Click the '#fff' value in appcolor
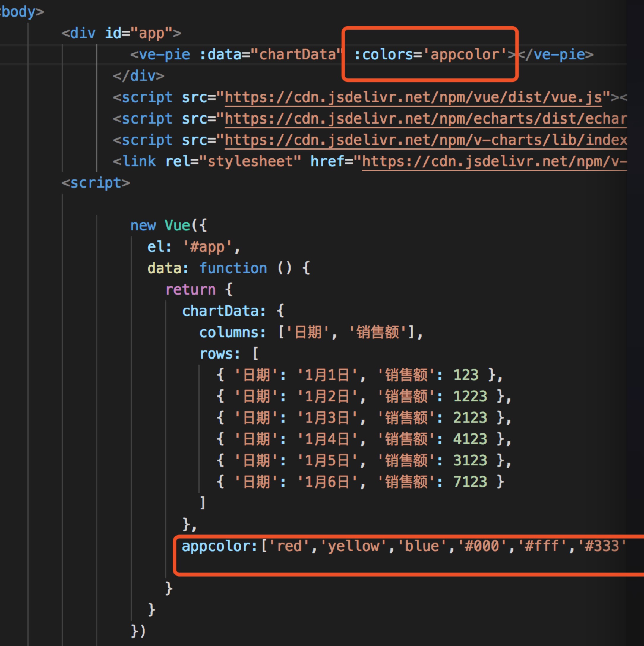The image size is (644, 646). tap(542, 546)
